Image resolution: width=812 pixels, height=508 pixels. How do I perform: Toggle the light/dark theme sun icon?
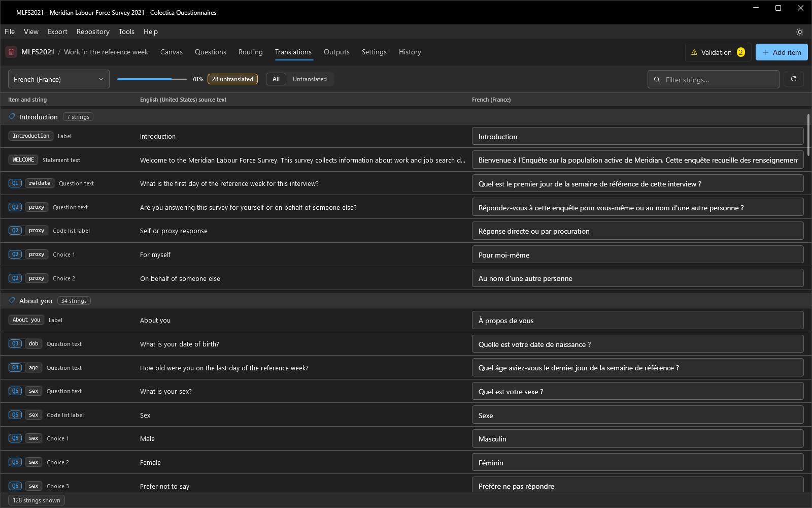click(x=799, y=31)
